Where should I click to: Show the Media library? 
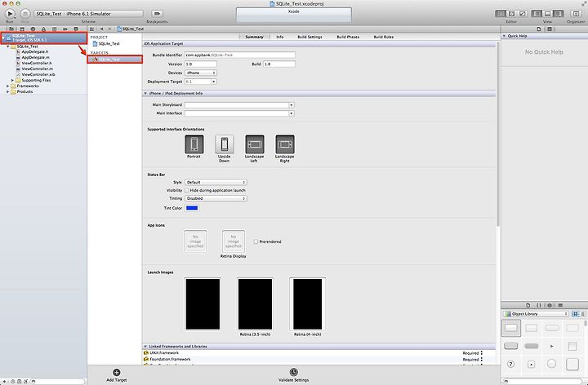[x=560, y=305]
